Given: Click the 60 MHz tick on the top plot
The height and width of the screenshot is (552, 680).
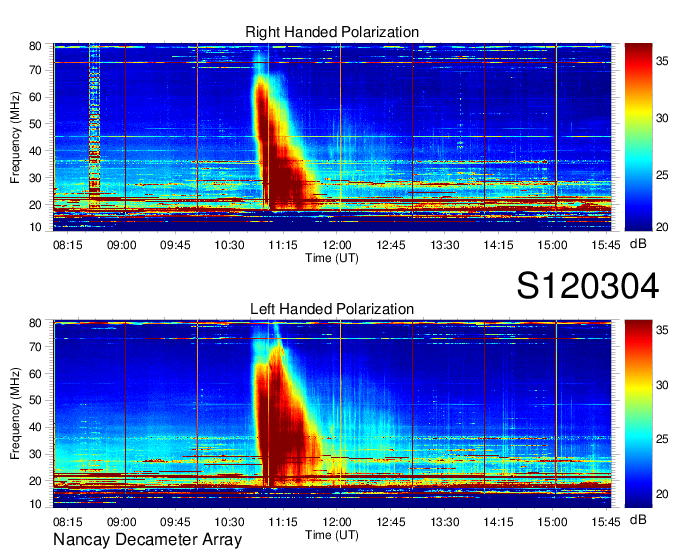Looking at the screenshot, I should (35, 97).
